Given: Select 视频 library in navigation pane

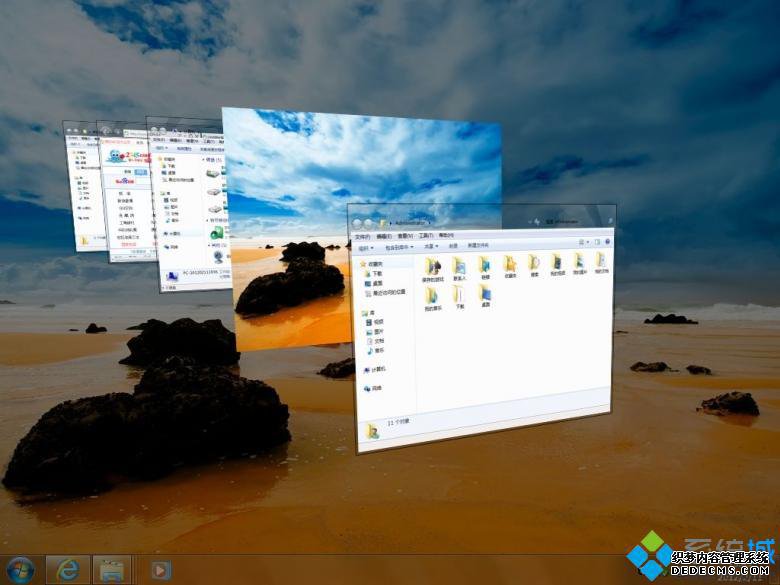Looking at the screenshot, I should pos(376,322).
